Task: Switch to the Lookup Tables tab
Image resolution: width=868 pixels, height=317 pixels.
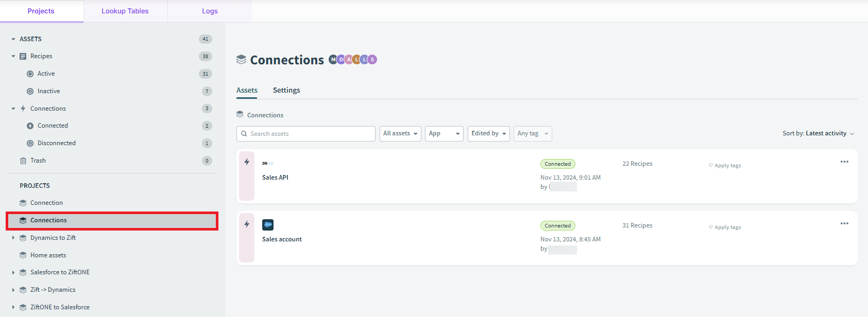Action: point(125,11)
